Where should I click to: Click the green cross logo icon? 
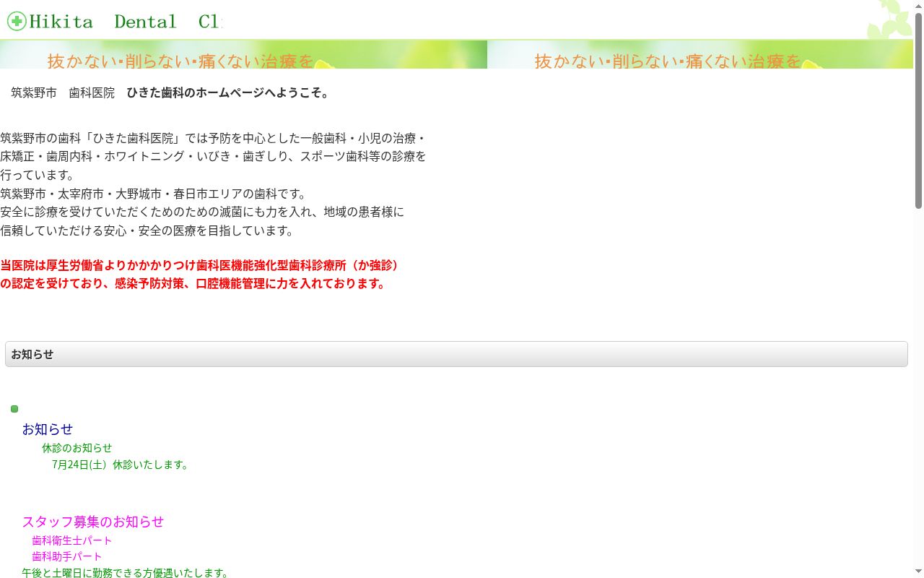point(17,21)
